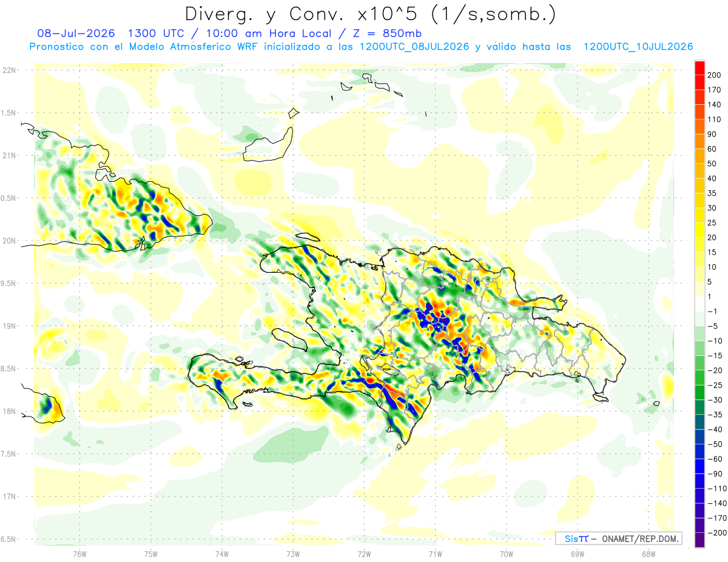Select the positive 60 color scale value

point(713,149)
